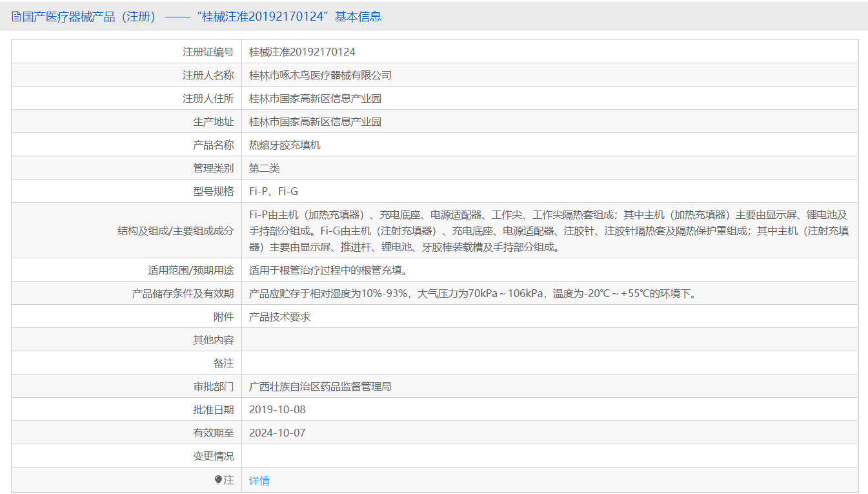Select the label 生产地址

[x=214, y=121]
